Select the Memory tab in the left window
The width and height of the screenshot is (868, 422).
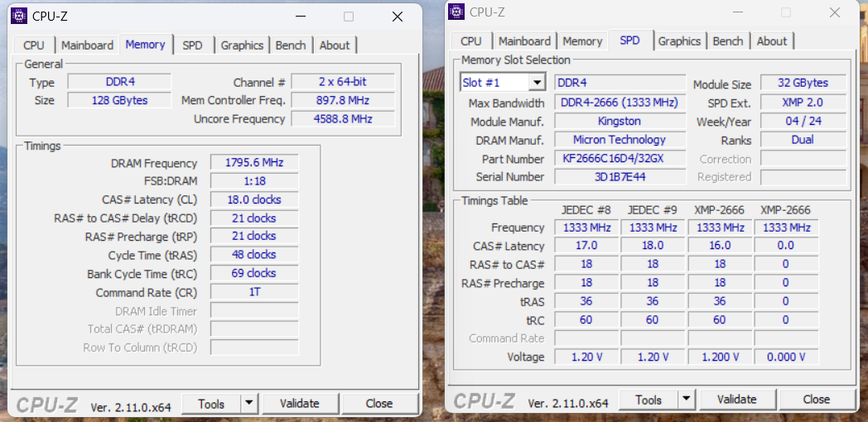pyautogui.click(x=145, y=44)
